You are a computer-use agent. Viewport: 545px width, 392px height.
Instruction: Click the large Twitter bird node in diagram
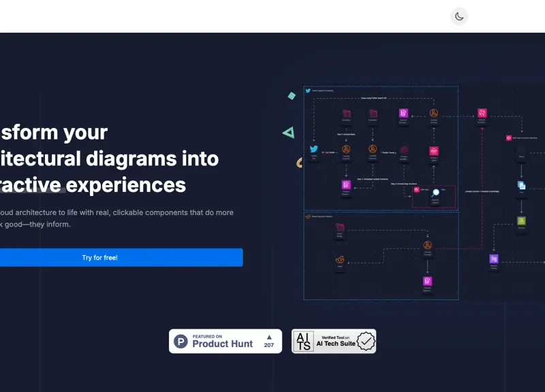[314, 149]
